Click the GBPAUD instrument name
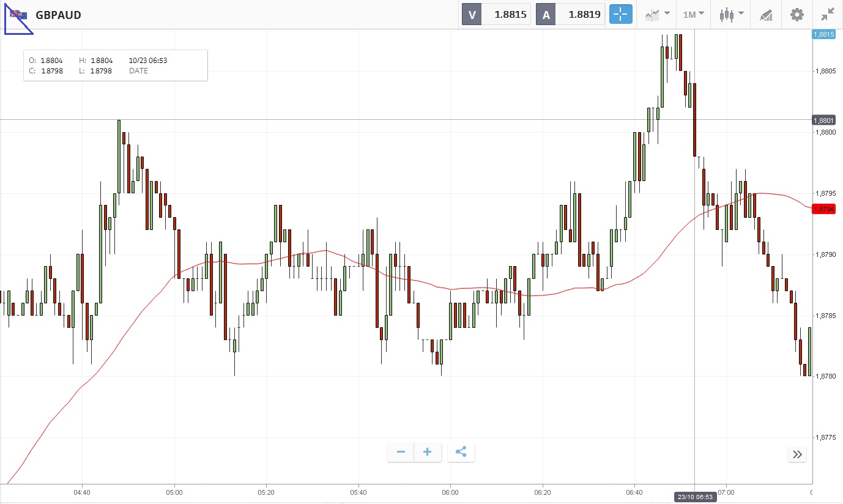This screenshot has width=843, height=504. (x=58, y=15)
